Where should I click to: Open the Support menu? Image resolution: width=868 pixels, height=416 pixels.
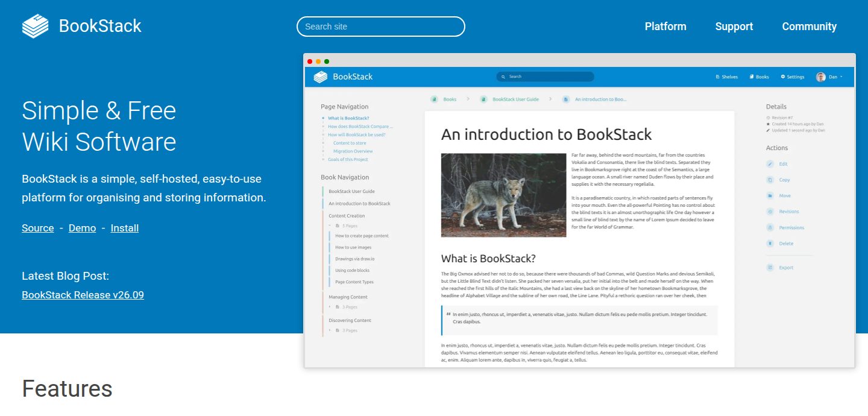click(734, 27)
